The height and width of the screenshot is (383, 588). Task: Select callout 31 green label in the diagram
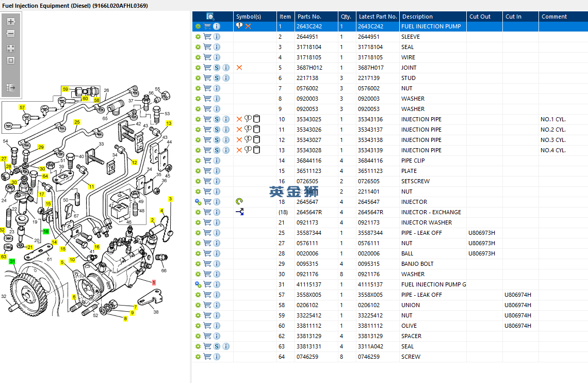click(x=12, y=261)
